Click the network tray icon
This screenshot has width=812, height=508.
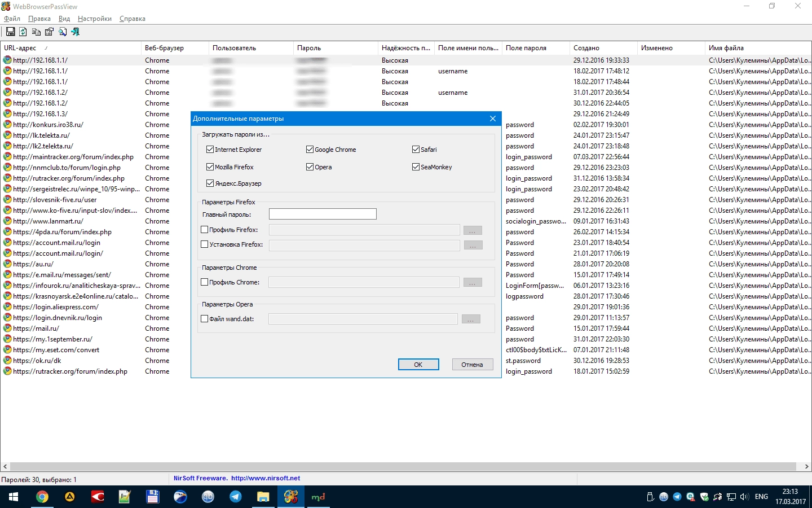pos(731,497)
